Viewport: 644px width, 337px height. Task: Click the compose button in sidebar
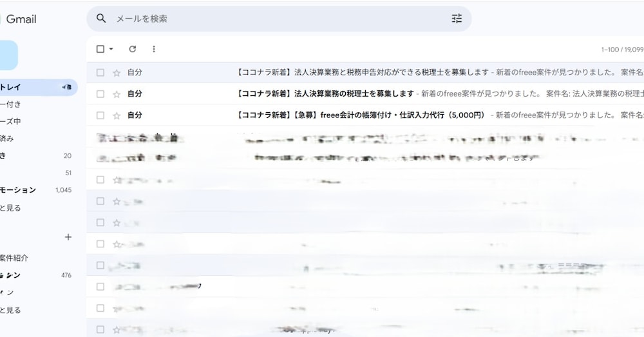coord(8,55)
